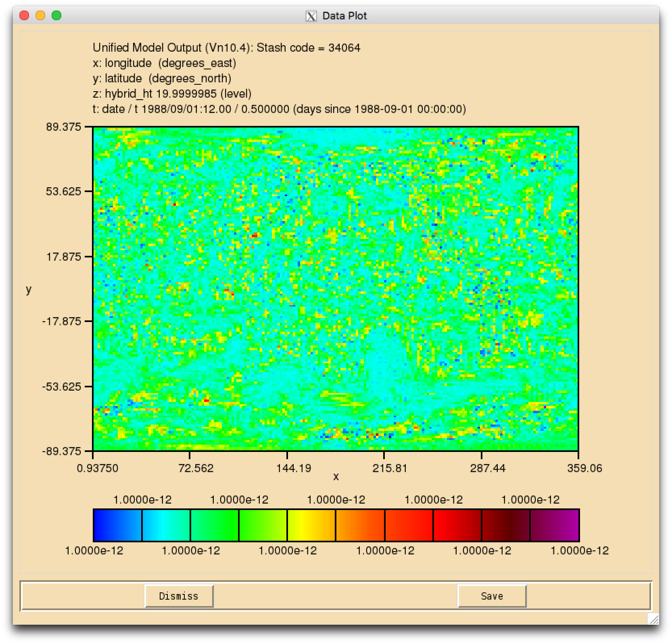
Task: Click the blue colorbar segment
Action: tap(117, 525)
